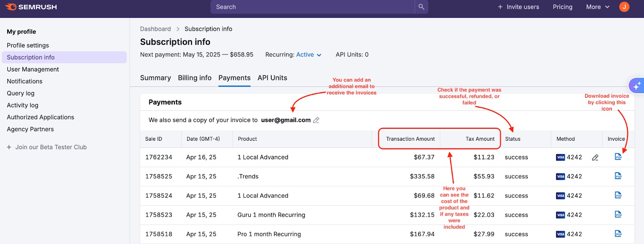Click the Semrush logo
The image size is (644, 244).
[x=31, y=7]
